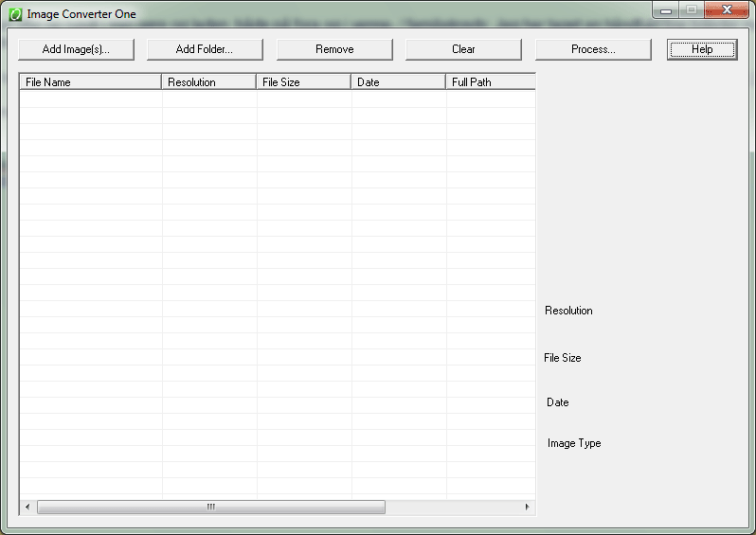Click the horizontal scrollbar thumb
This screenshot has height=535, width=756.
210,508
